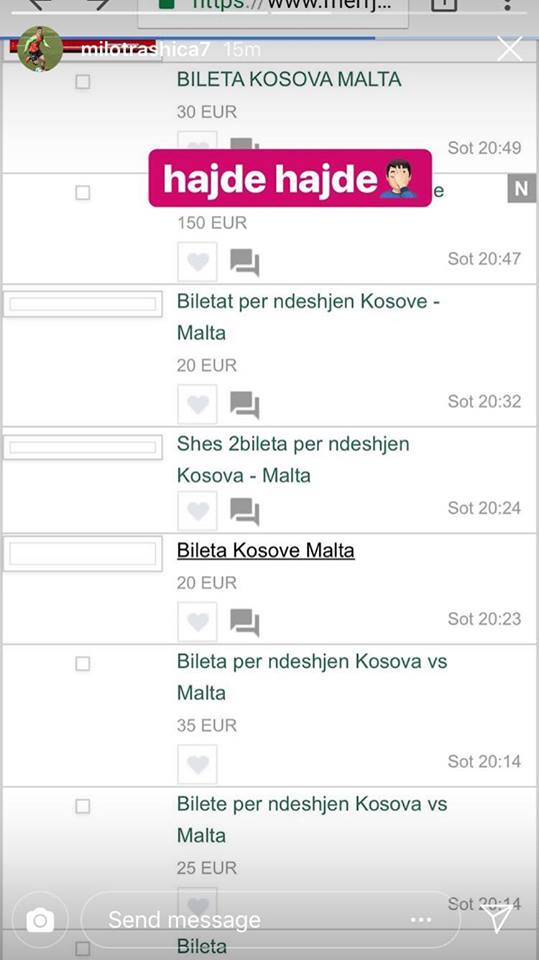This screenshot has height=960, width=539.
Task: Tick the checkbox beside the 25 EUR listing
Action: point(83,806)
